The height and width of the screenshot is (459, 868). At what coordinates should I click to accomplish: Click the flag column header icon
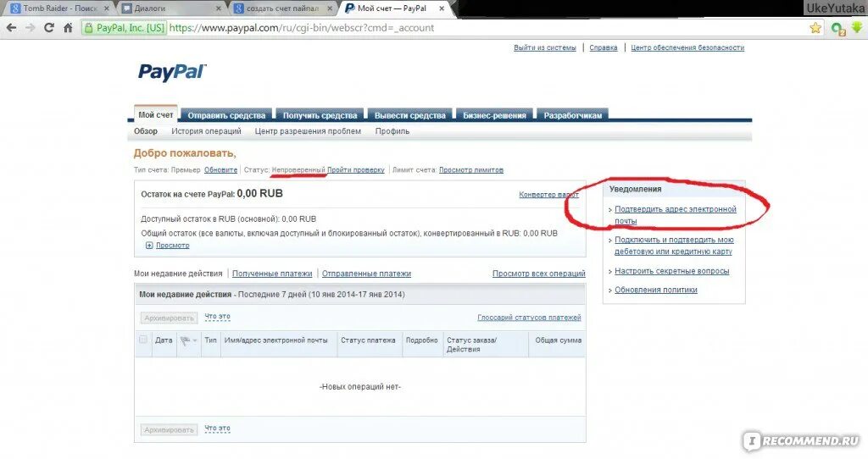[186, 340]
